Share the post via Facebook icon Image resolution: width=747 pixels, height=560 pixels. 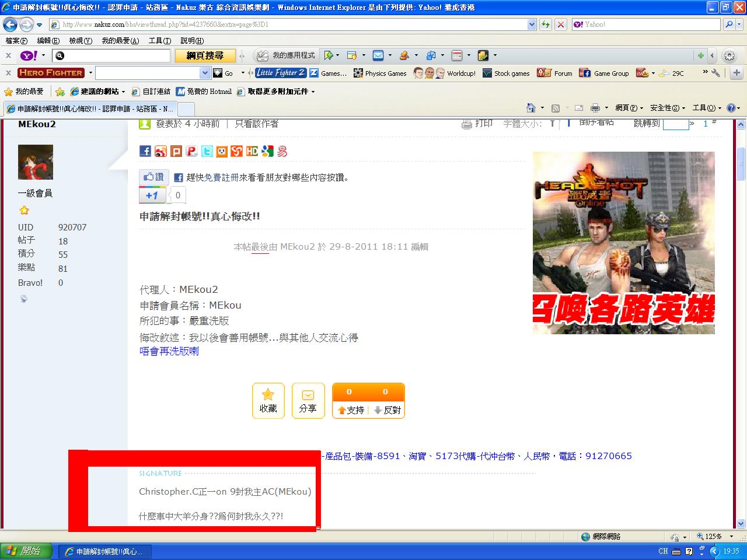click(145, 151)
